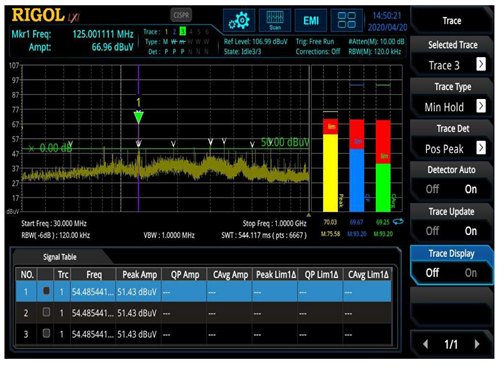Open the Scan mode icon
Viewport: 504px width, 368px height.
[275, 21]
